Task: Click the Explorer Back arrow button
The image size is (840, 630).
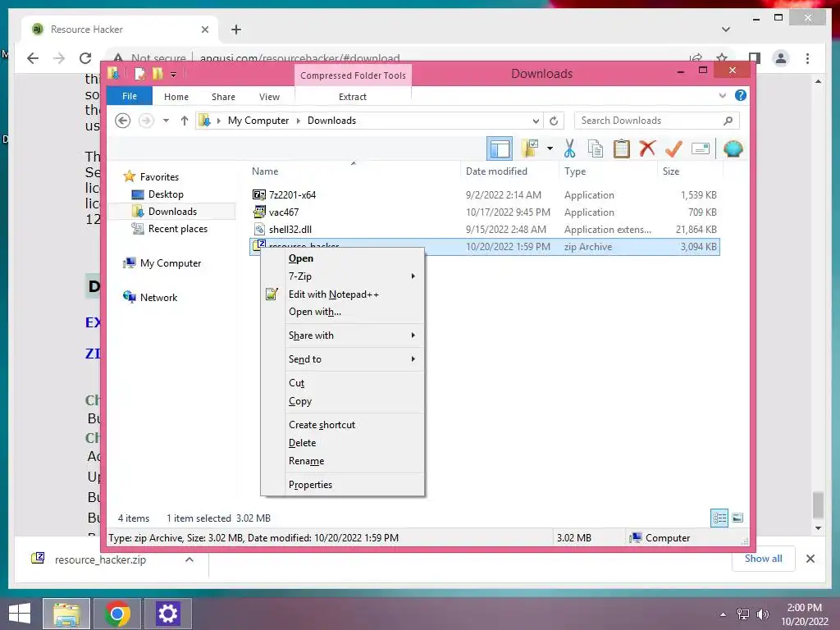Action: [123, 121]
